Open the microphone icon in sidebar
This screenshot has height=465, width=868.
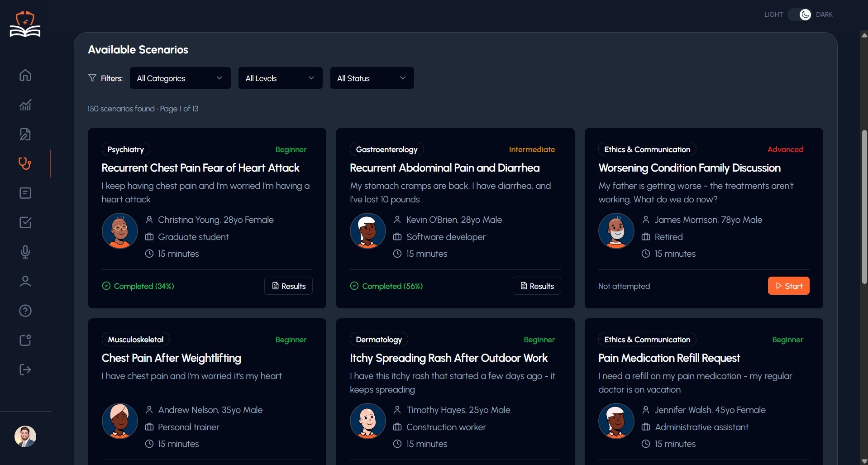25,252
